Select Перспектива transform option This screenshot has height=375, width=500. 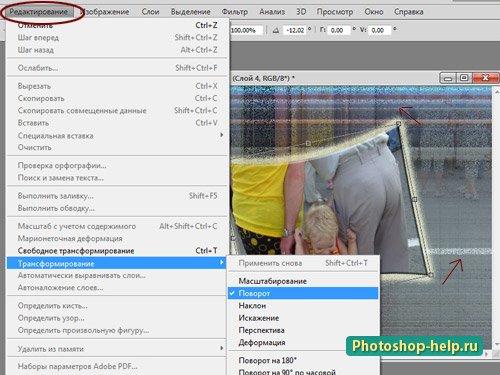click(303, 330)
